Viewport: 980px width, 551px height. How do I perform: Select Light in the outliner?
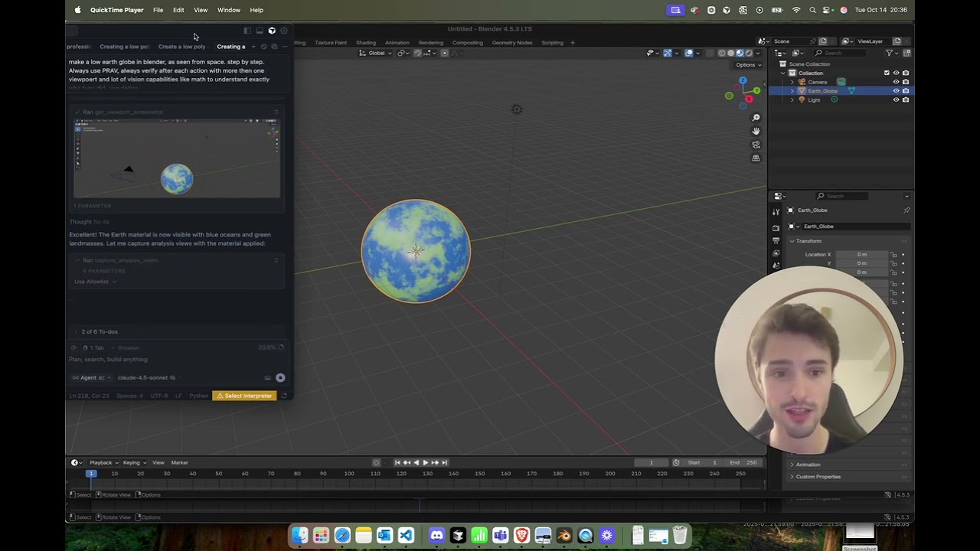click(x=814, y=100)
